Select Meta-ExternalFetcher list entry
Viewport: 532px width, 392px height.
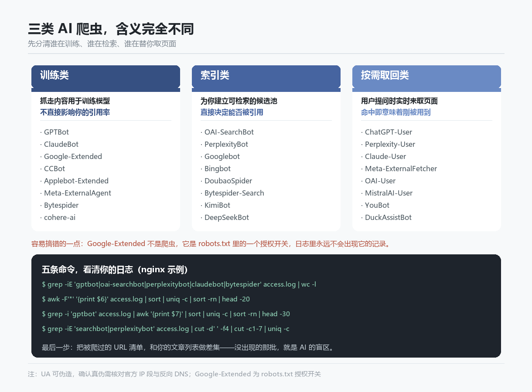(399, 169)
